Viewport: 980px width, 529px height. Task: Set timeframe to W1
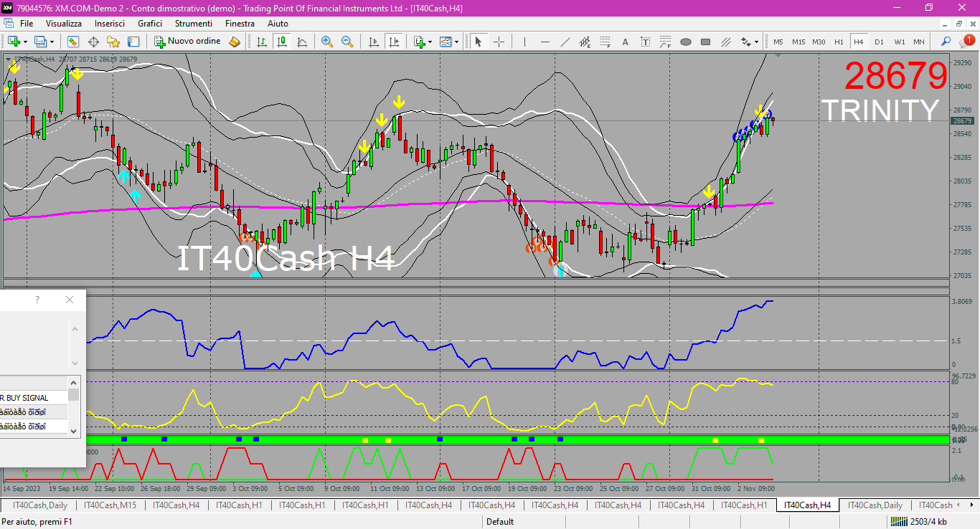coord(899,42)
